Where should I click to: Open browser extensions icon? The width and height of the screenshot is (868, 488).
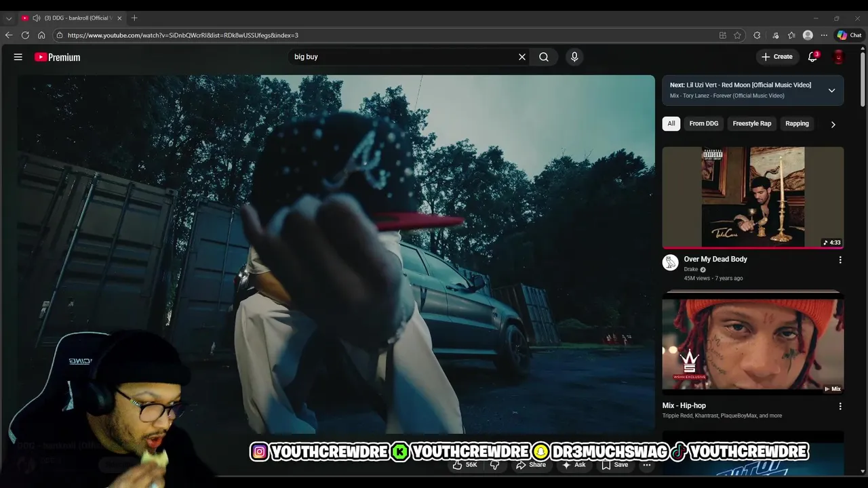(x=757, y=35)
